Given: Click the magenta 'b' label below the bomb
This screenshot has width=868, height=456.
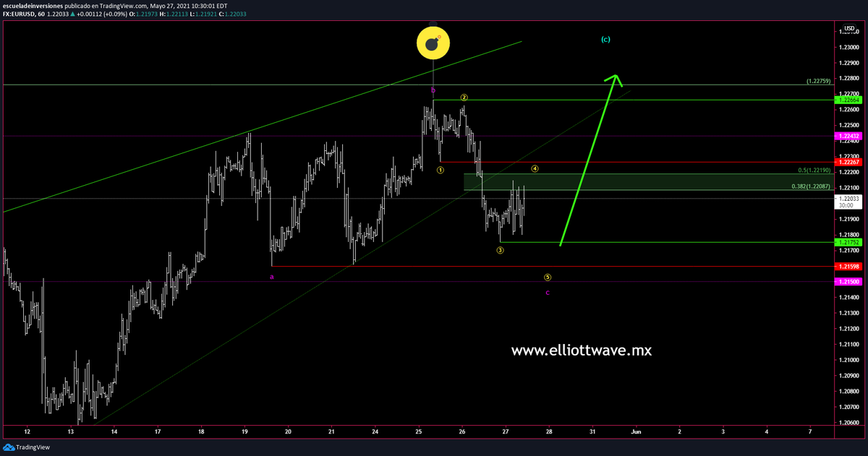Looking at the screenshot, I should point(433,90).
